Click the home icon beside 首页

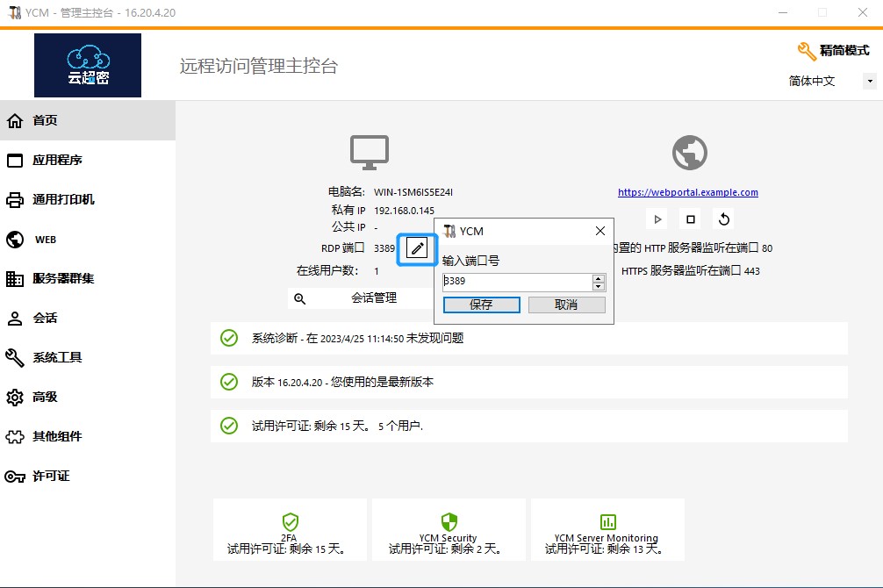pos(15,120)
